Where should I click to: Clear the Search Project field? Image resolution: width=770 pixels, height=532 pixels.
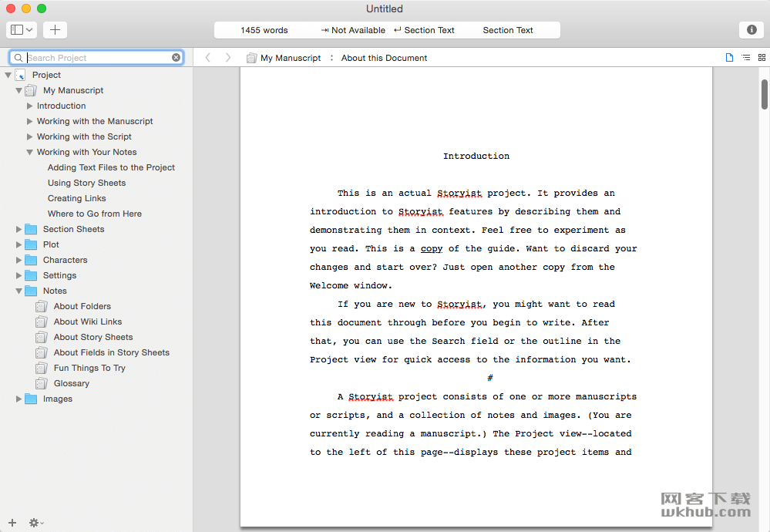(x=176, y=58)
